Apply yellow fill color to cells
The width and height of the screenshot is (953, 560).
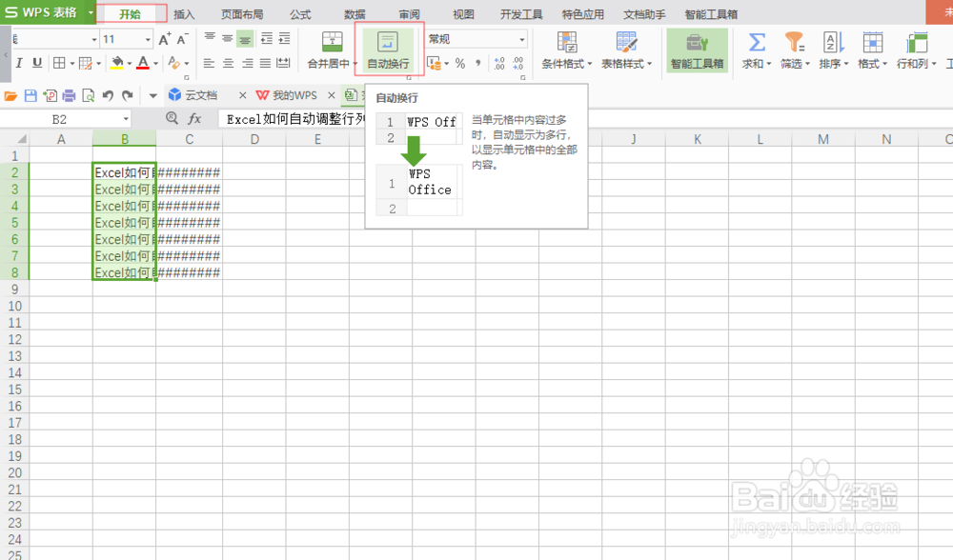[117, 63]
